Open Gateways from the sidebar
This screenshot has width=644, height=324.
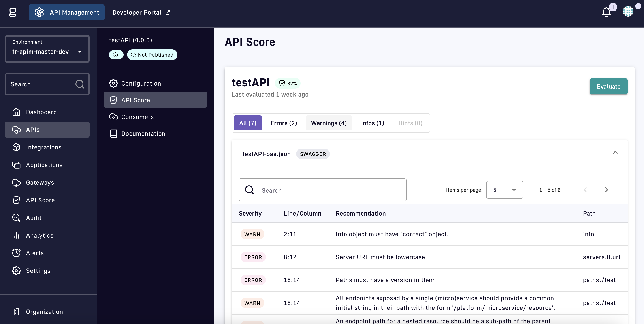[x=40, y=182]
